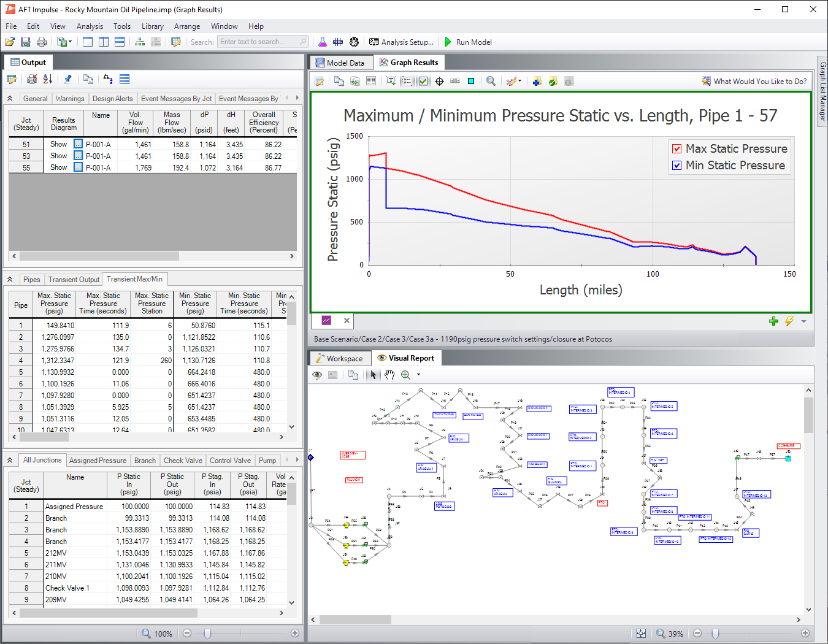Show graph data grid via Show Data icon
This screenshot has height=644, width=828.
click(371, 80)
